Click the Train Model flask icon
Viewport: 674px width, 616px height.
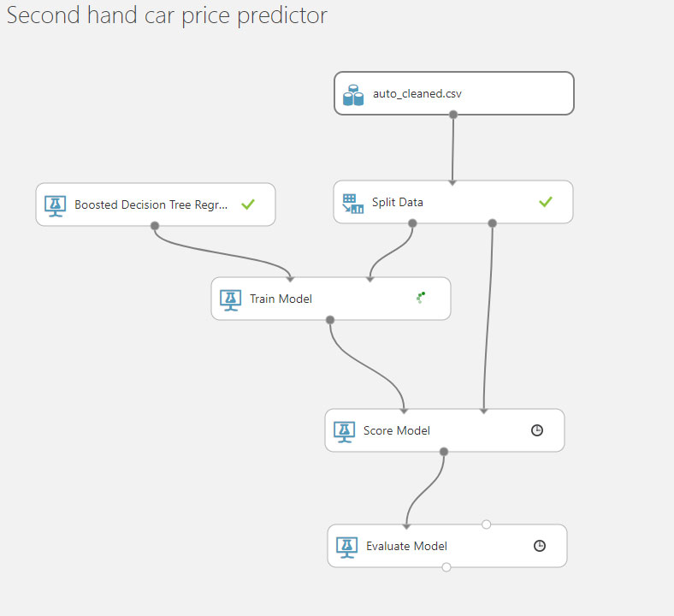point(231,300)
